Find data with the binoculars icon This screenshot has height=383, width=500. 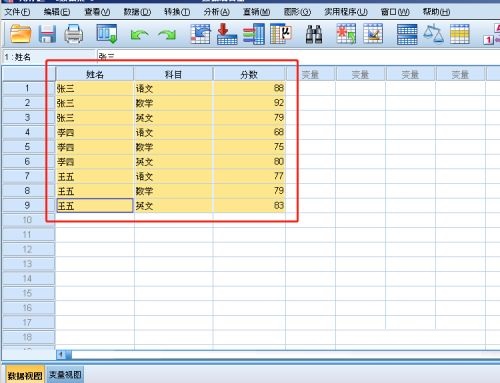pyautogui.click(x=314, y=34)
